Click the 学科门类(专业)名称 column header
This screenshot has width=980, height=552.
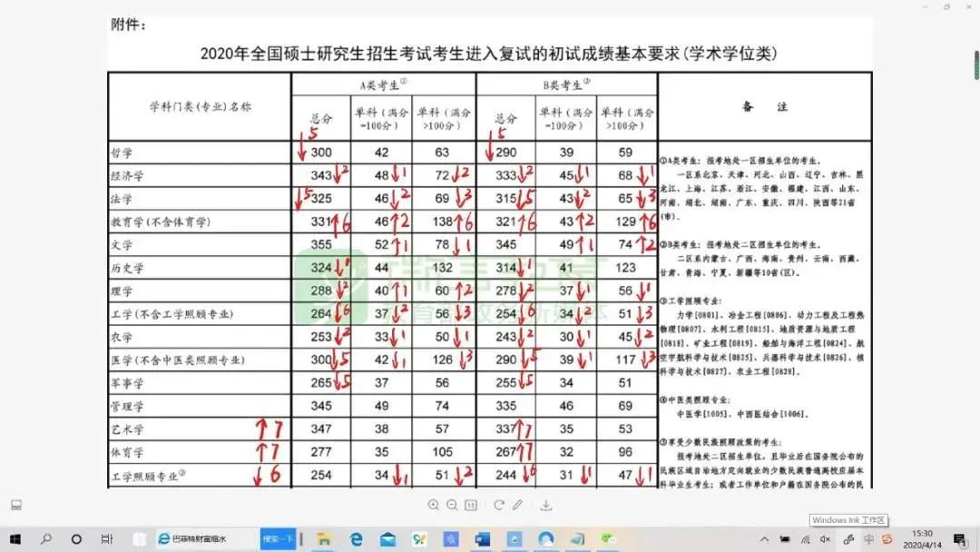[x=200, y=107]
